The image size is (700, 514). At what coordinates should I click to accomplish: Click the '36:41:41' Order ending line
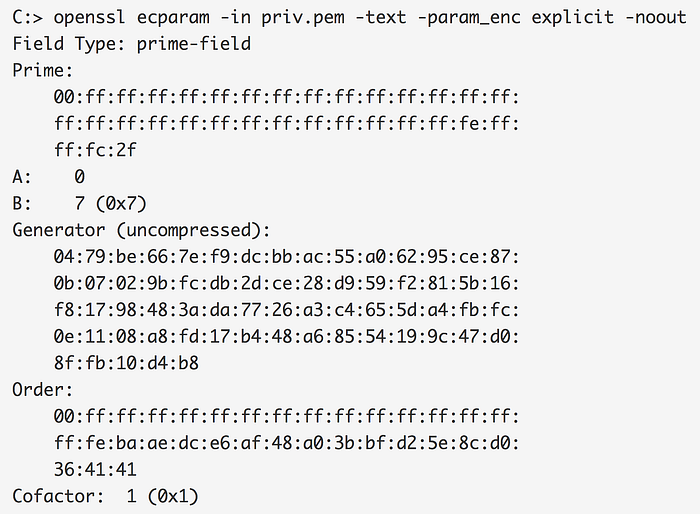[x=95, y=470]
